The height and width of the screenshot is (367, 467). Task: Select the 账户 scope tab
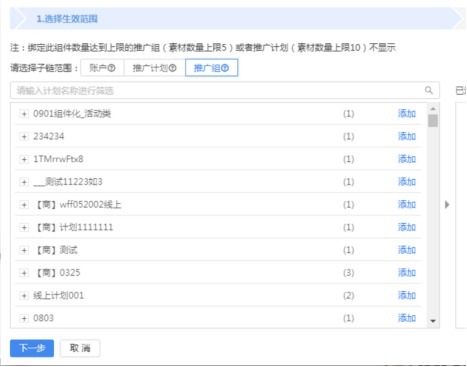(102, 68)
